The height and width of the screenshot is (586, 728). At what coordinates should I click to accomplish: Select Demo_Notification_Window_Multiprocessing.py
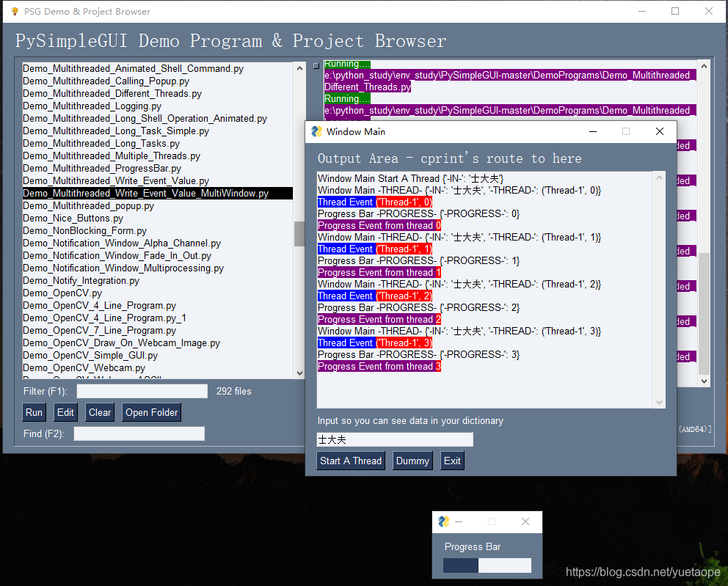click(x=157, y=268)
